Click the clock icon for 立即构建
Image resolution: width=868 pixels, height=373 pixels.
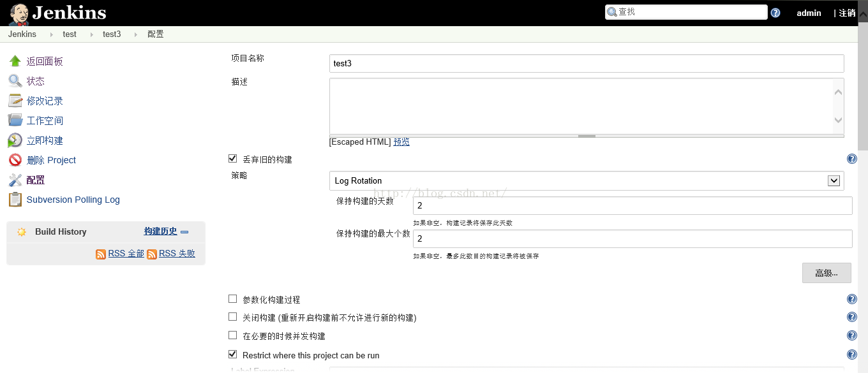tap(15, 140)
